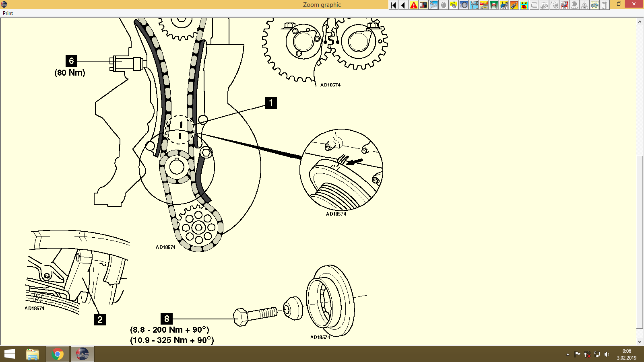Open the volume slider from the taskbar
This screenshot has height=362, width=644.
coord(607,354)
